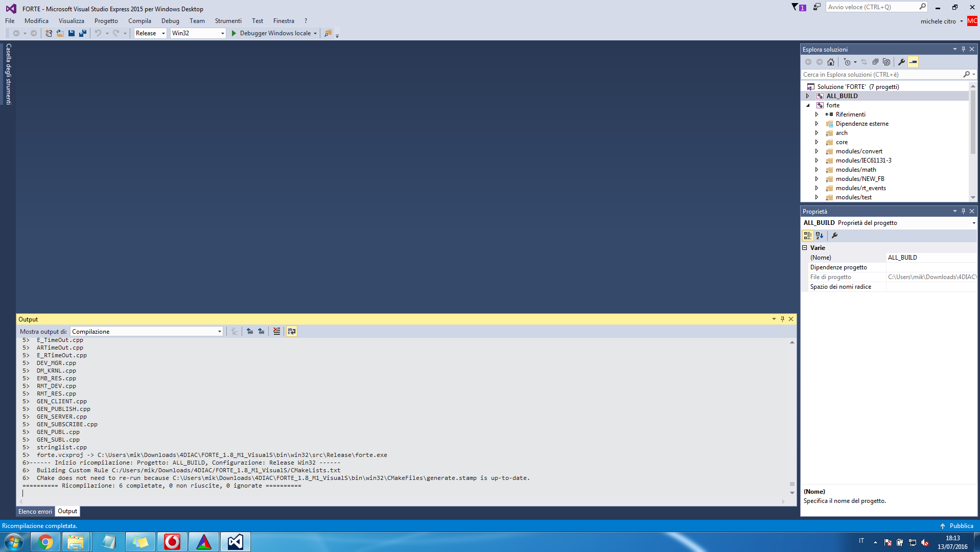The width and height of the screenshot is (980, 552).
Task: Clear all Output text with red X icon
Action: (276, 331)
